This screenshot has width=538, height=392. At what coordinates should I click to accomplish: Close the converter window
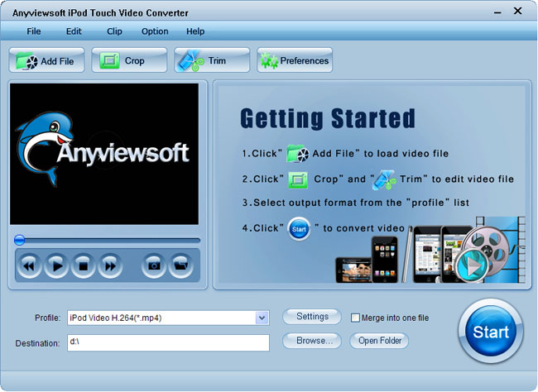point(518,11)
